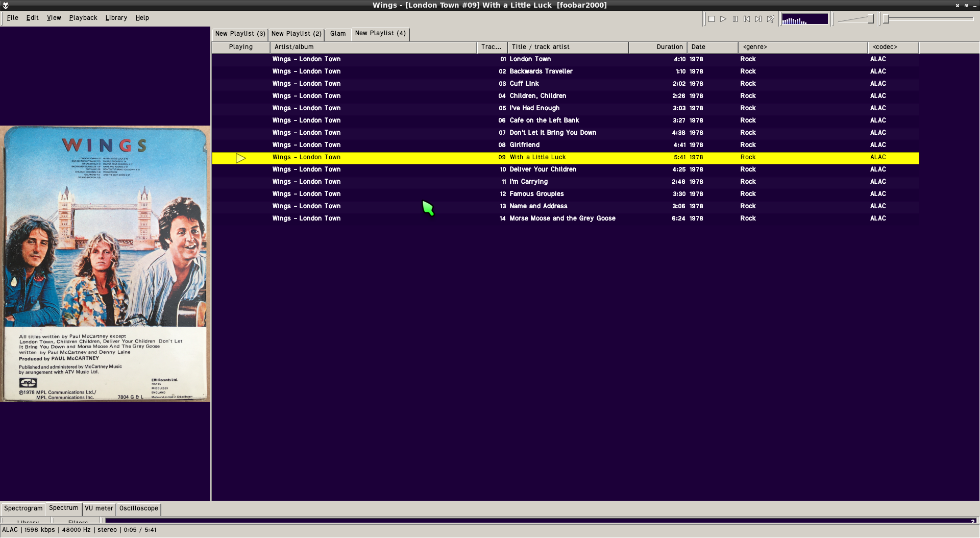Click the Rock genre cell for Girlfriend
The image size is (980, 538).
click(x=748, y=145)
